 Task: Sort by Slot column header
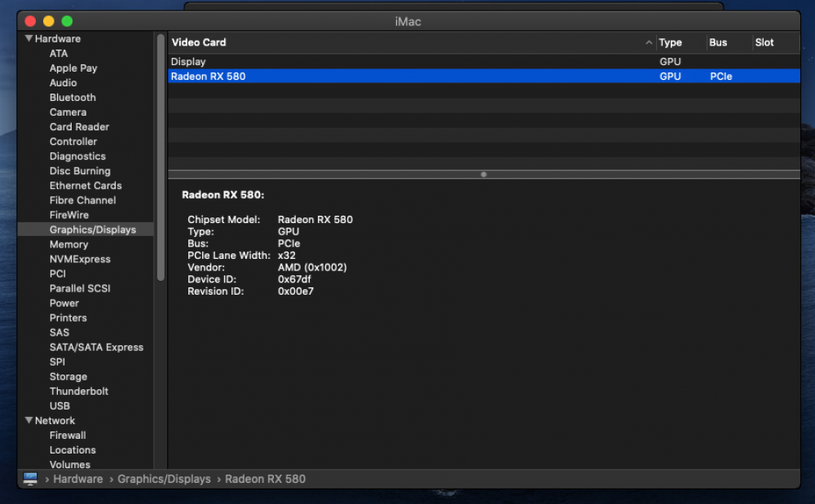click(764, 42)
